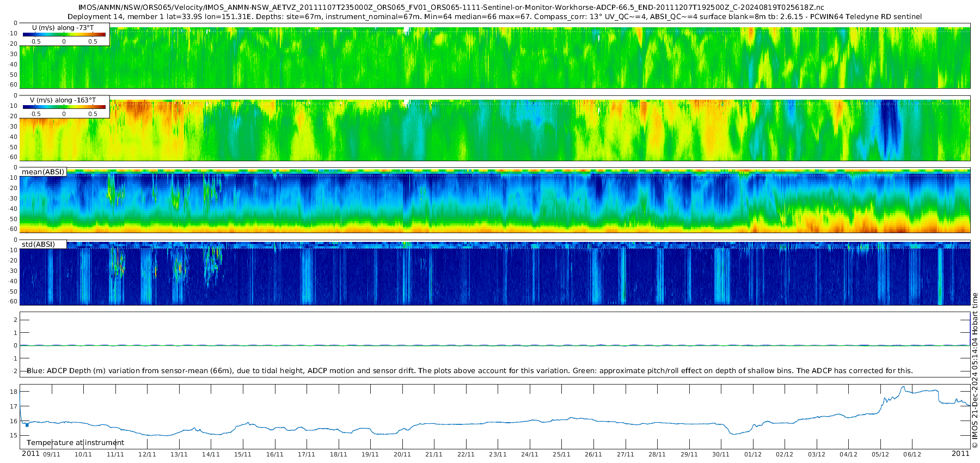Screen dimensions: 980x463
Task: Click the 09/11 date tick label
Action: (52, 454)
